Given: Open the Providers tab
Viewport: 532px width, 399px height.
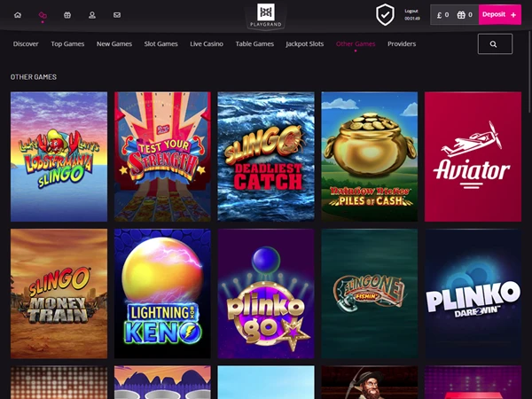Looking at the screenshot, I should point(402,43).
